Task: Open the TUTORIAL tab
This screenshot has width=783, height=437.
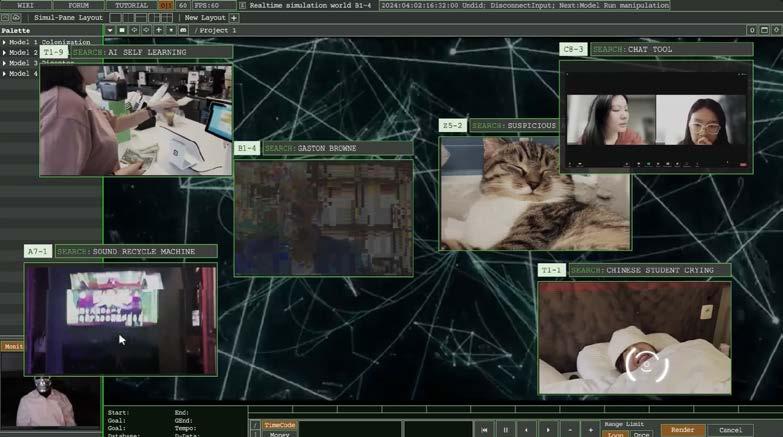Action: click(131, 5)
